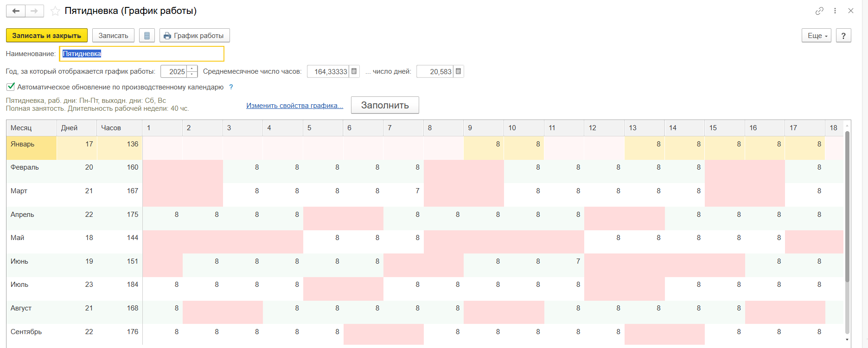This screenshot has width=868, height=348.
Task: Print using График работы button
Action: 194,36
